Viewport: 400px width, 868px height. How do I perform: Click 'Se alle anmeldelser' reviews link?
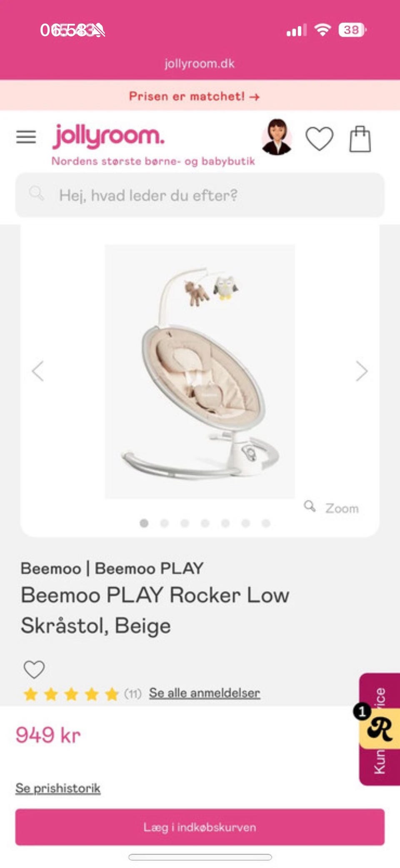point(205,693)
